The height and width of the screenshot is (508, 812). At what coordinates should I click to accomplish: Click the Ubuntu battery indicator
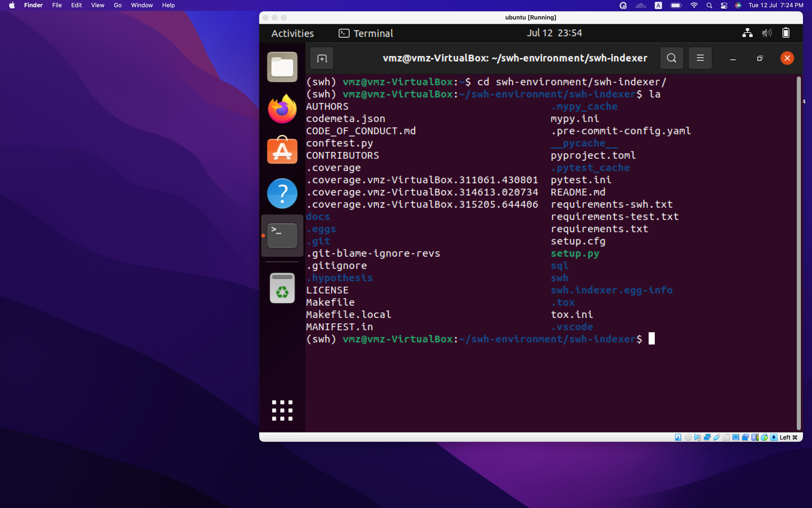[786, 33]
